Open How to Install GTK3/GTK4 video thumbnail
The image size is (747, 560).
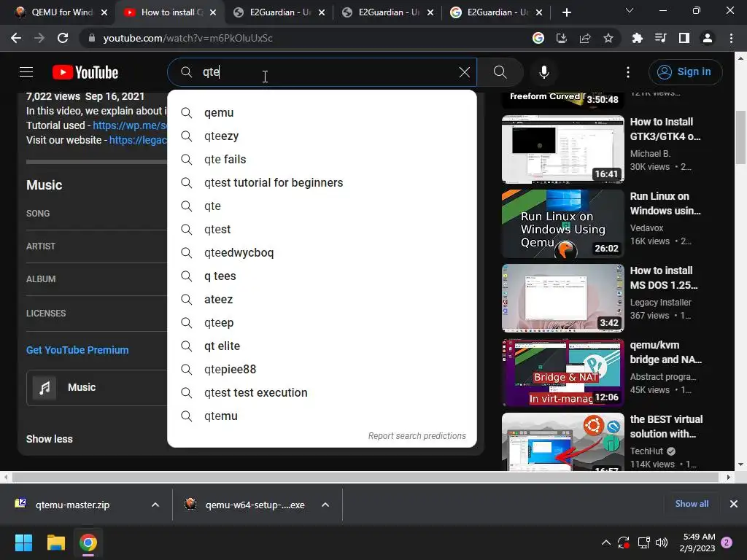[x=562, y=149]
